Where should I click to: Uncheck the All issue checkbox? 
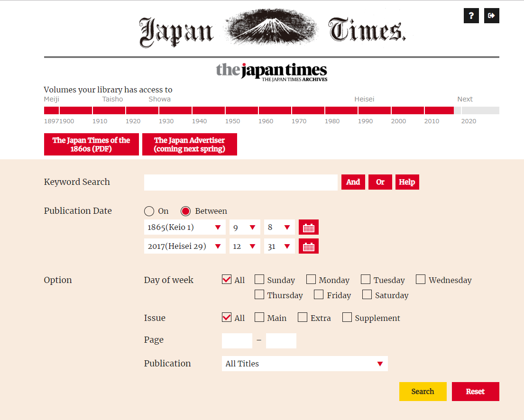[x=227, y=318]
